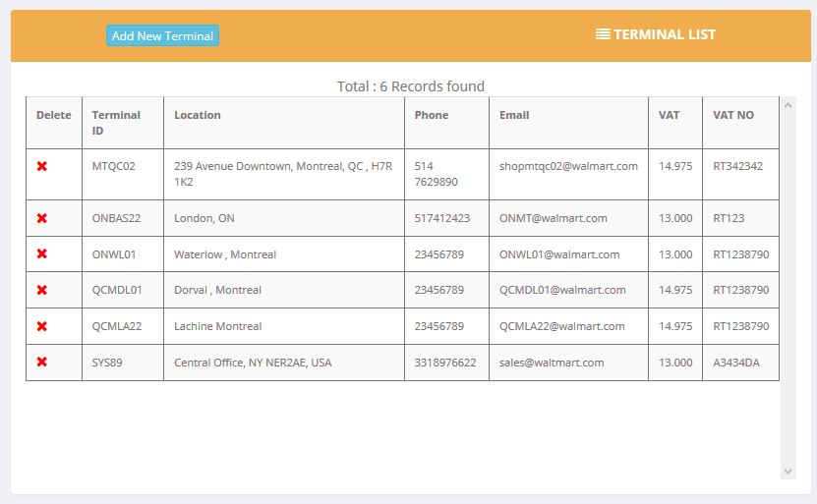The image size is (817, 504).
Task: Click VAT number RT123
Action: tap(729, 218)
